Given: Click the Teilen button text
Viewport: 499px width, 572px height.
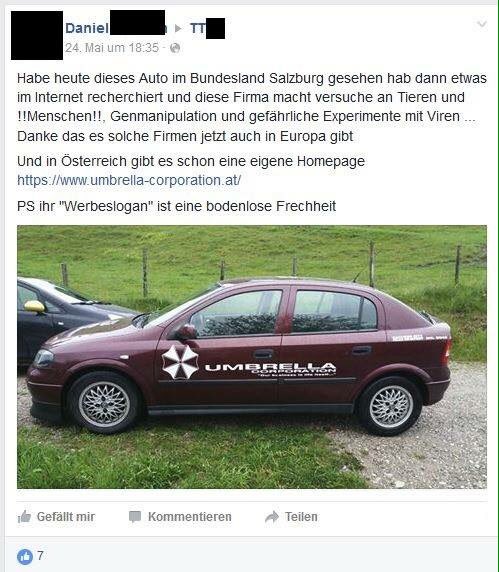Looking at the screenshot, I should (301, 517).
